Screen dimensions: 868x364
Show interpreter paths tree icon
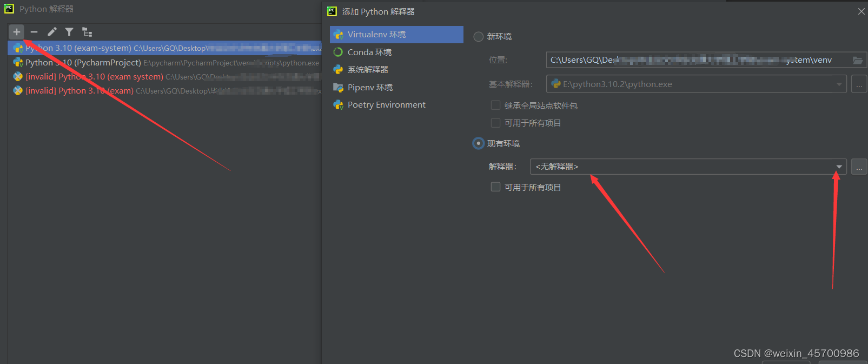87,32
